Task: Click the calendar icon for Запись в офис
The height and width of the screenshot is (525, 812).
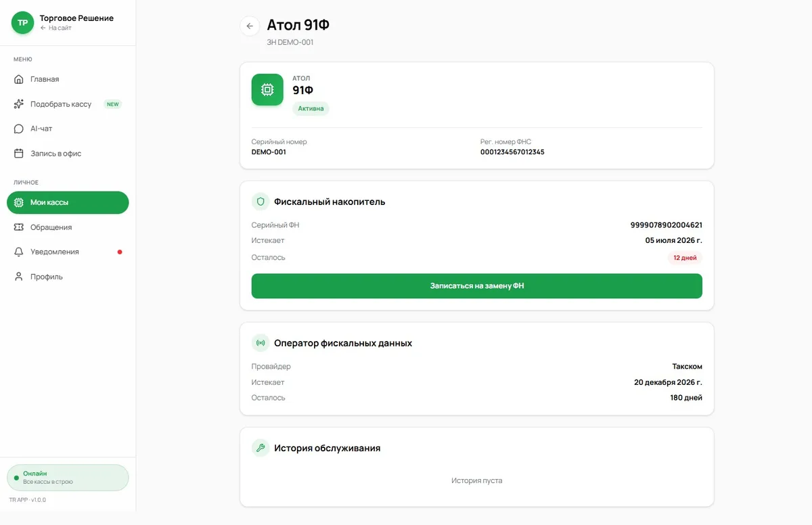Action: click(19, 154)
